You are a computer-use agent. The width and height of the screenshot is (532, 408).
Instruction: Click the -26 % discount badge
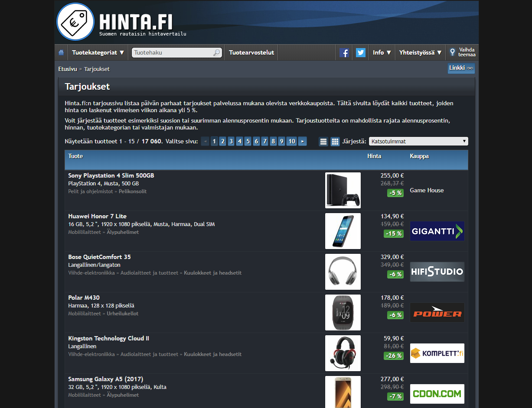(394, 356)
